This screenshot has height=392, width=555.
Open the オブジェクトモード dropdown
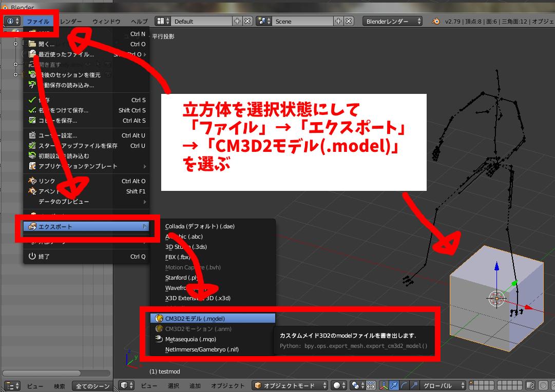coord(291,385)
